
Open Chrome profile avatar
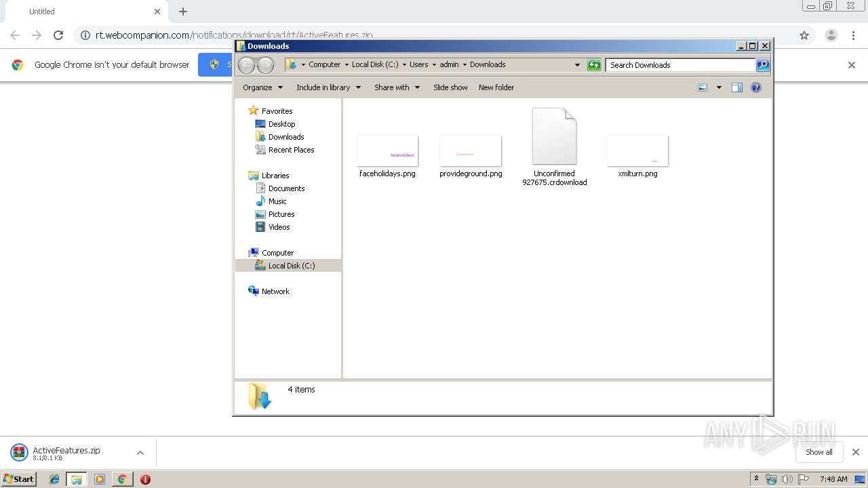831,35
